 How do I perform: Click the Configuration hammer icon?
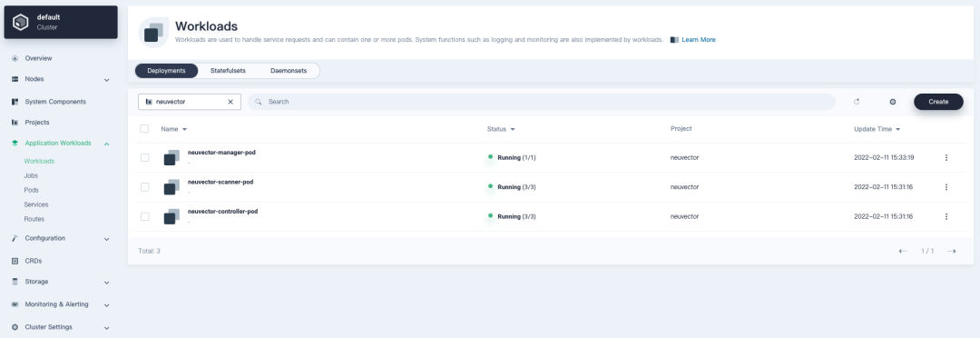tap(15, 238)
